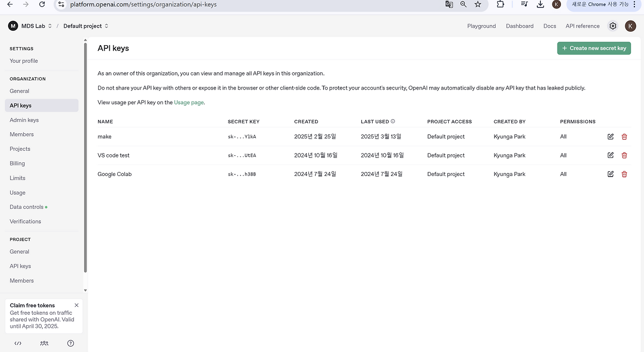Open organization General settings
The height and width of the screenshot is (352, 644).
[x=20, y=91]
